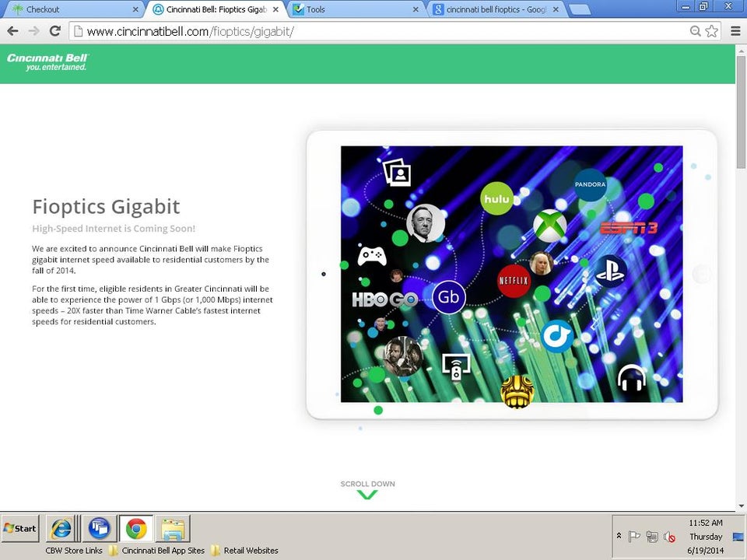This screenshot has width=747, height=560.
Task: Click the PlayStation logo icon
Action: point(611,271)
